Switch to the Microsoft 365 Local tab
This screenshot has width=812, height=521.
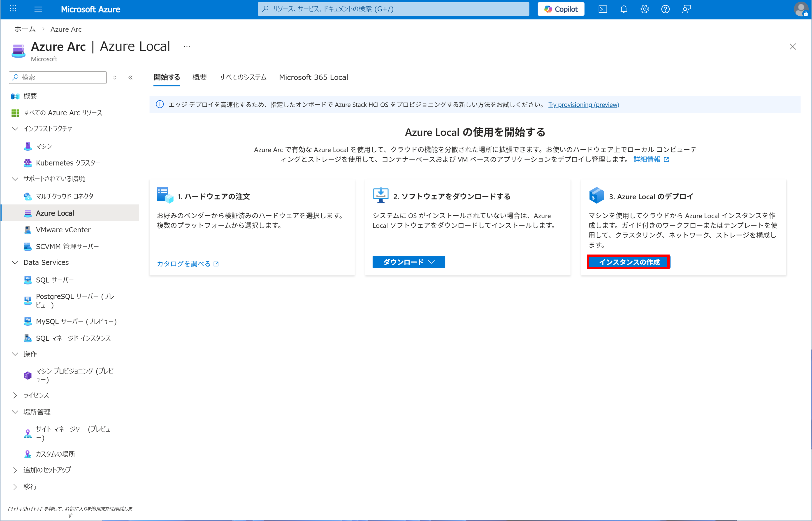313,77
